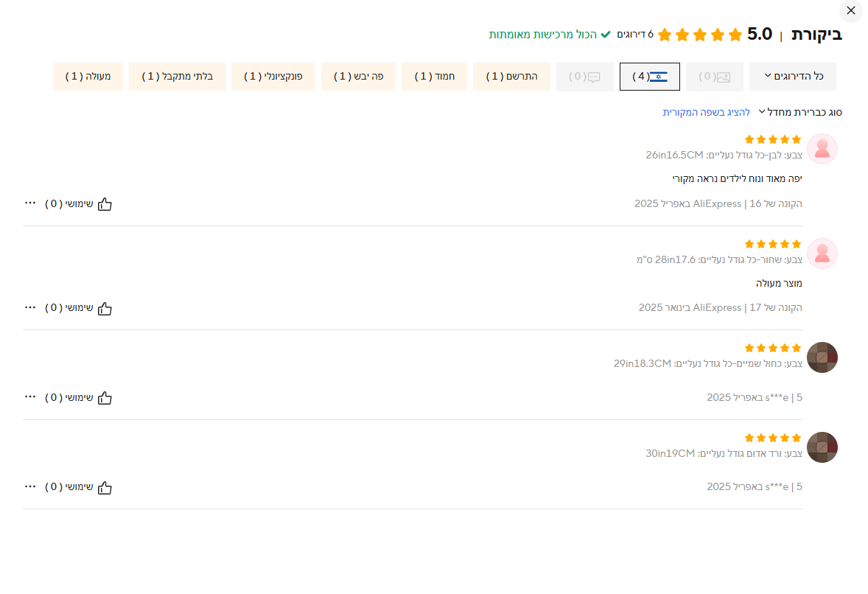Select the 'פונקציונלי' review tag
The width and height of the screenshot is (868, 594).
273,77
